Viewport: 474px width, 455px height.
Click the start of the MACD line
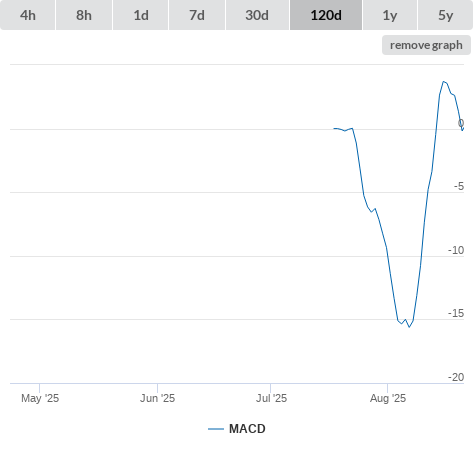coord(334,128)
